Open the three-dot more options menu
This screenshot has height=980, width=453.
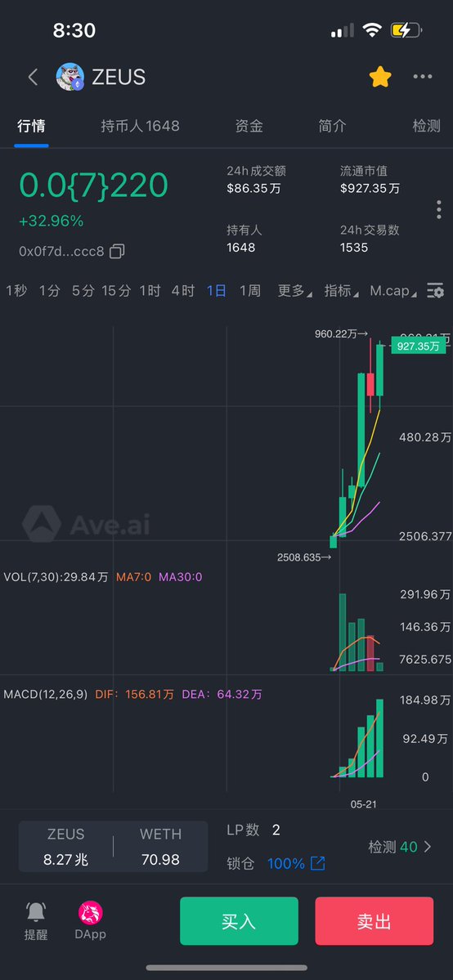423,77
